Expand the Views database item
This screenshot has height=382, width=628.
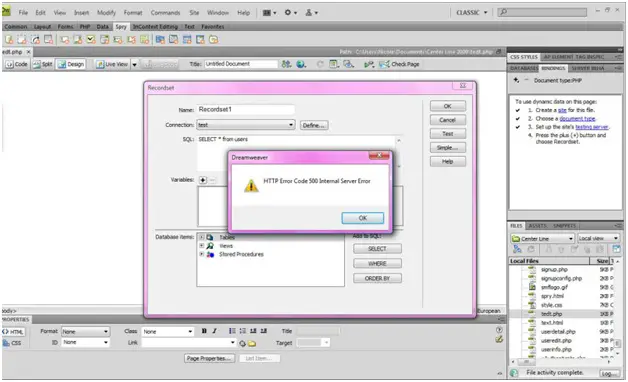(201, 245)
